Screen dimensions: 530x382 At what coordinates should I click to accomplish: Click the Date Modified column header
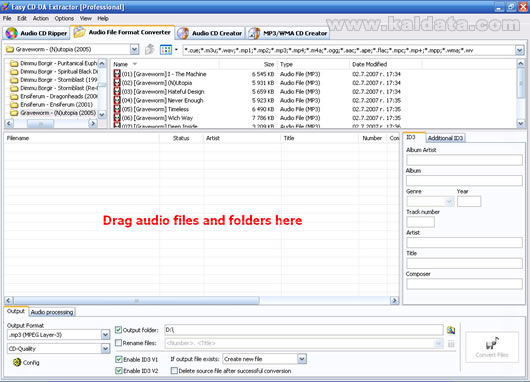pos(385,64)
